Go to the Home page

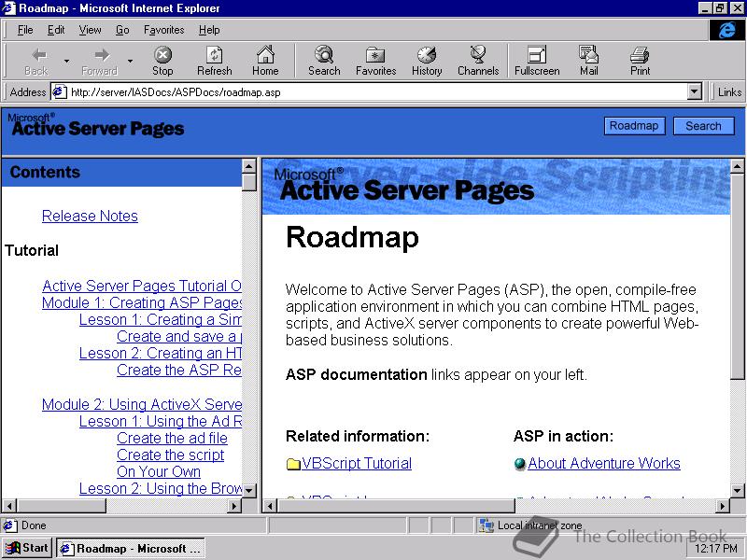265,61
